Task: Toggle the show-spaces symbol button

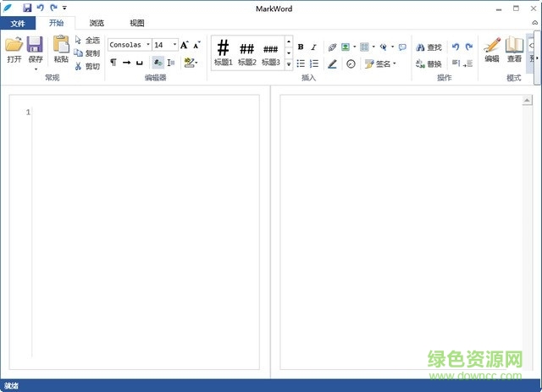Action: tap(139, 63)
